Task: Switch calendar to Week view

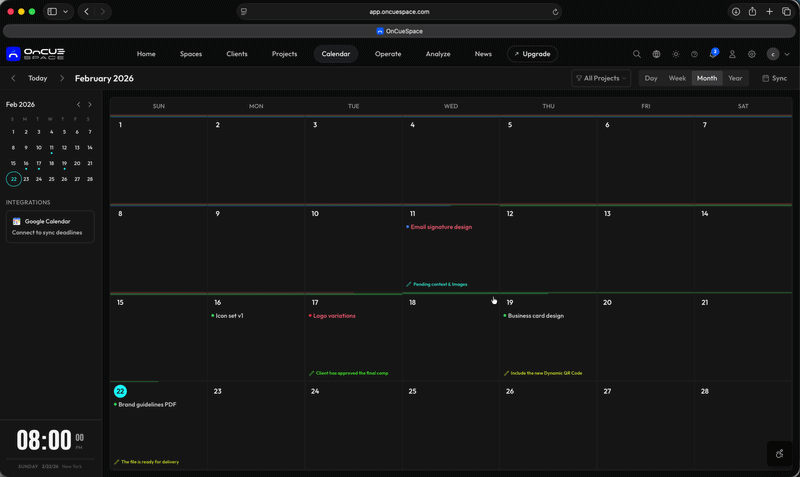Action: coord(677,78)
